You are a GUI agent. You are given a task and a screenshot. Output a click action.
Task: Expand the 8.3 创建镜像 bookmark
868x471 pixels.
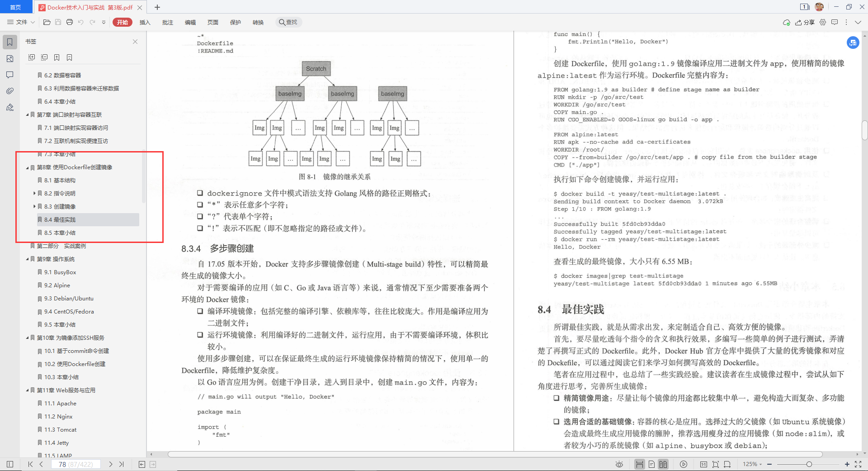(x=34, y=206)
